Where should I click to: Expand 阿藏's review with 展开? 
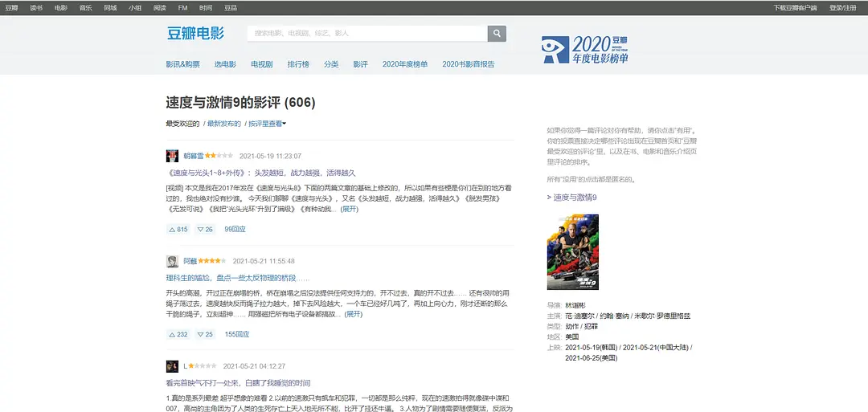tap(353, 314)
